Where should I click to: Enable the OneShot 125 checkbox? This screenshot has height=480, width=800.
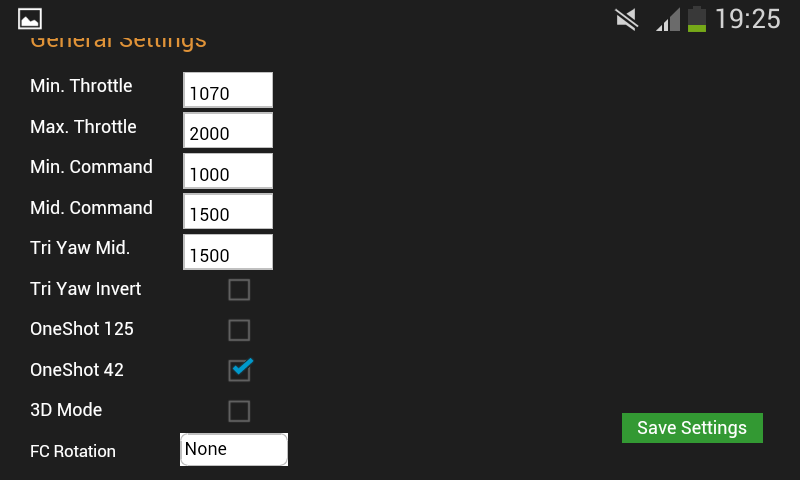tap(239, 330)
